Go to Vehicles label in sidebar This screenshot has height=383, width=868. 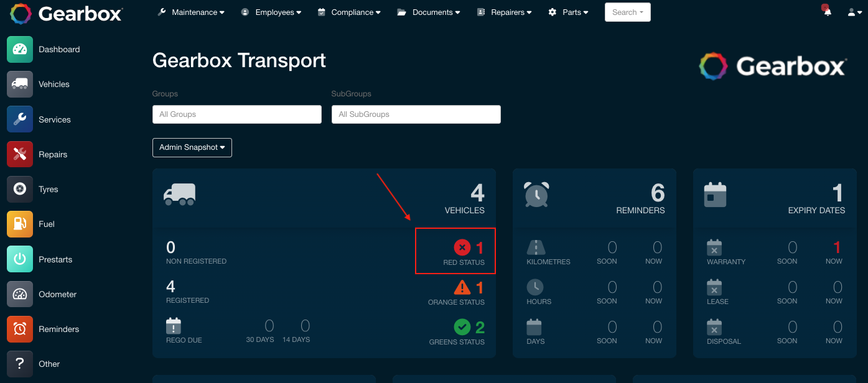coord(54,85)
